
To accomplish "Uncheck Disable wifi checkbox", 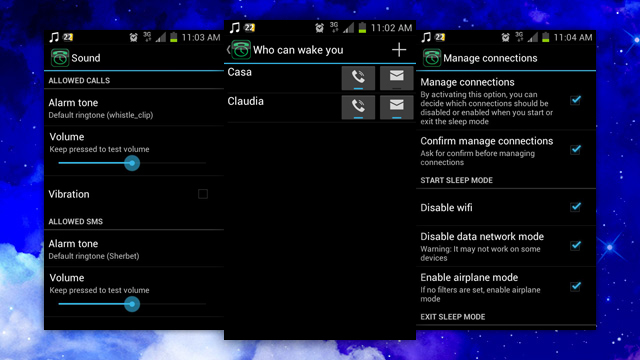I will (x=576, y=207).
